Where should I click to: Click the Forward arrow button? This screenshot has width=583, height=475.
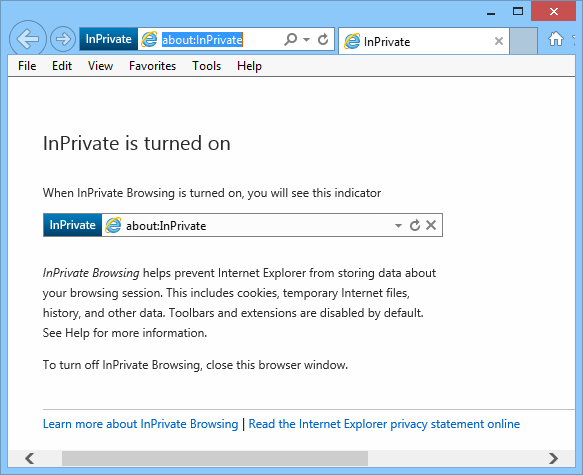[62, 39]
